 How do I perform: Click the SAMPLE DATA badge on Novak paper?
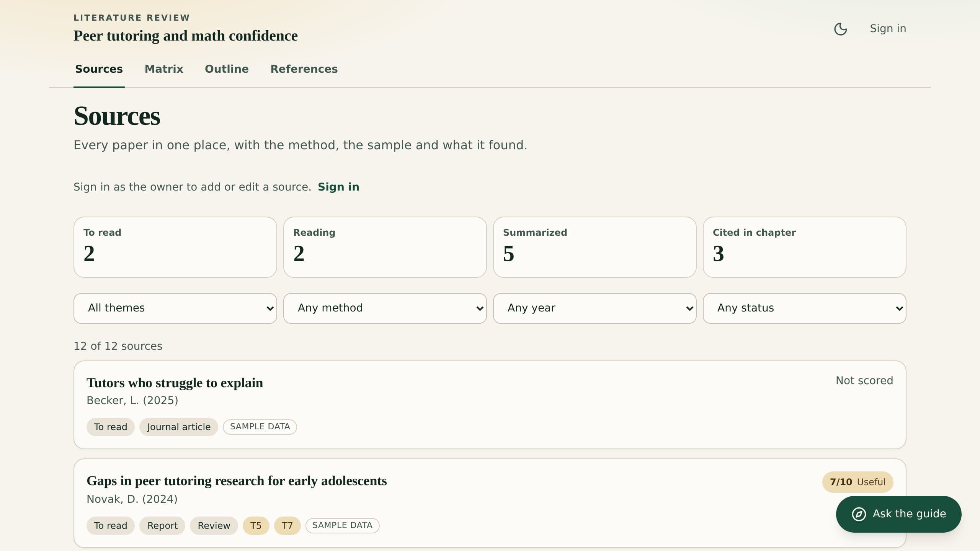(x=342, y=525)
